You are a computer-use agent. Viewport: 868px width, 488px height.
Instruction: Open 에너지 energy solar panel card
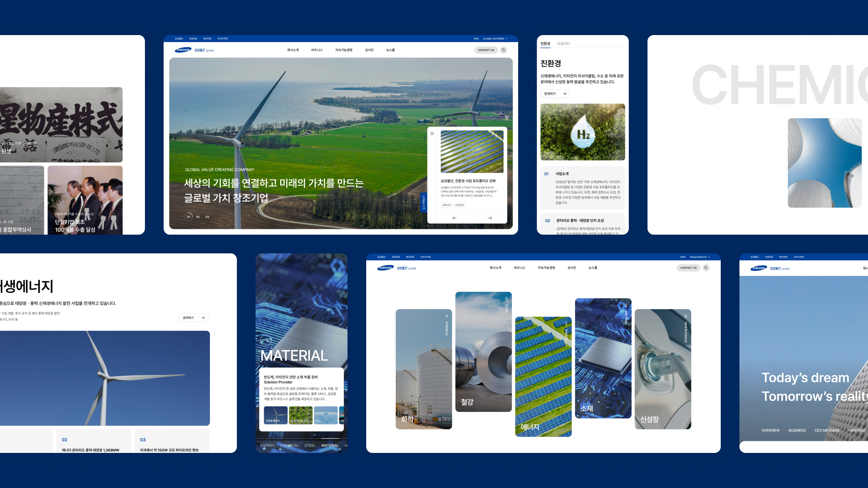(x=543, y=377)
